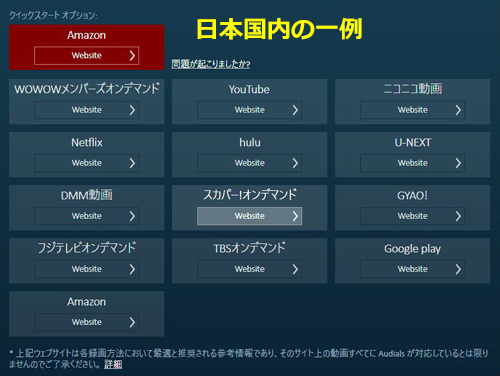Select the Amazon title on the red card

[86, 35]
